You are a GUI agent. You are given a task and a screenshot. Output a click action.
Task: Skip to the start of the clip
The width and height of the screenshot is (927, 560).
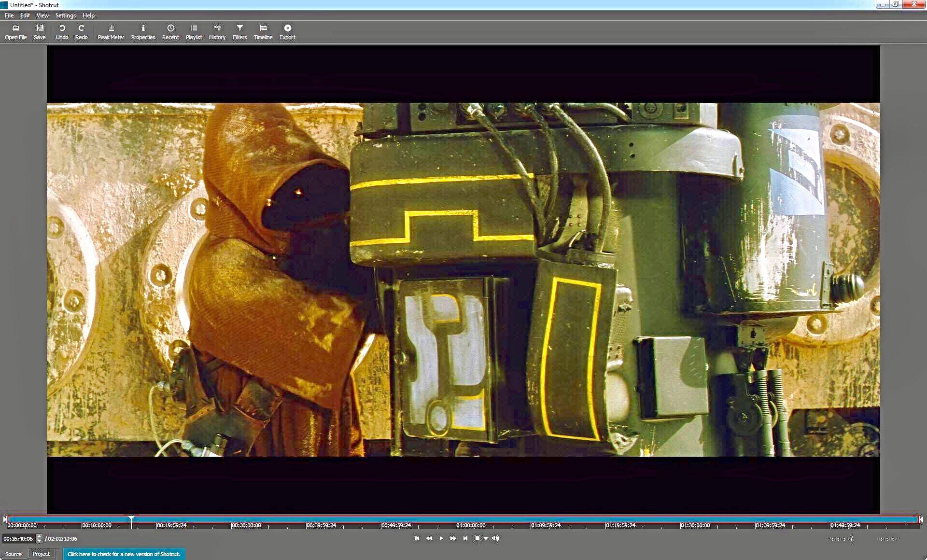click(417, 538)
